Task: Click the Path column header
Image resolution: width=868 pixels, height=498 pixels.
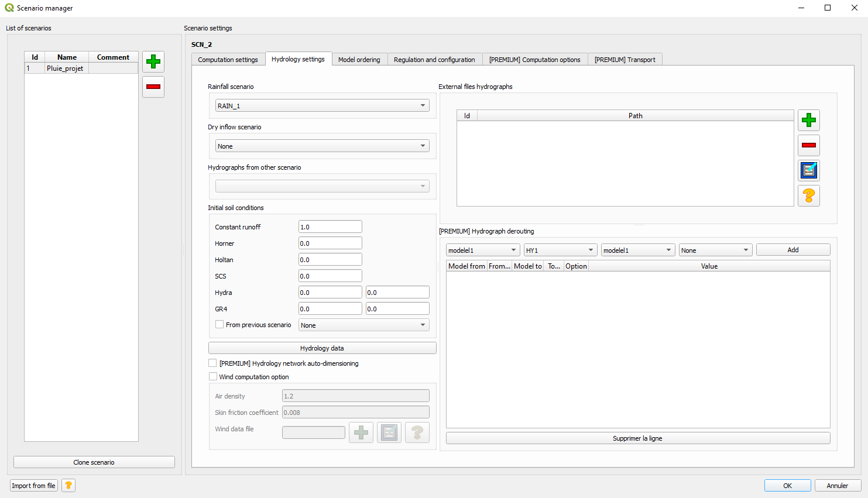Action: (636, 115)
